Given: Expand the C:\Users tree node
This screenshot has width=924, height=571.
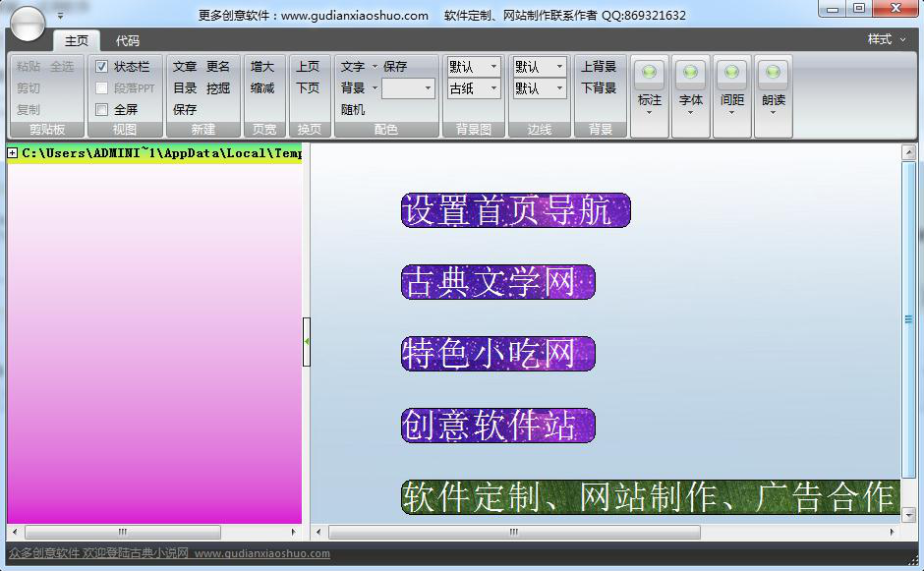Looking at the screenshot, I should [13, 152].
